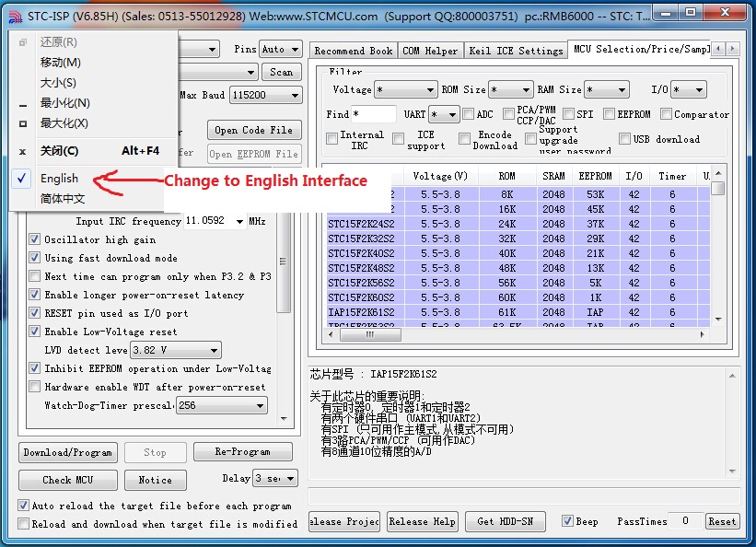Click left tab scroll arrow
The width and height of the screenshot is (756, 547).
pos(718,50)
